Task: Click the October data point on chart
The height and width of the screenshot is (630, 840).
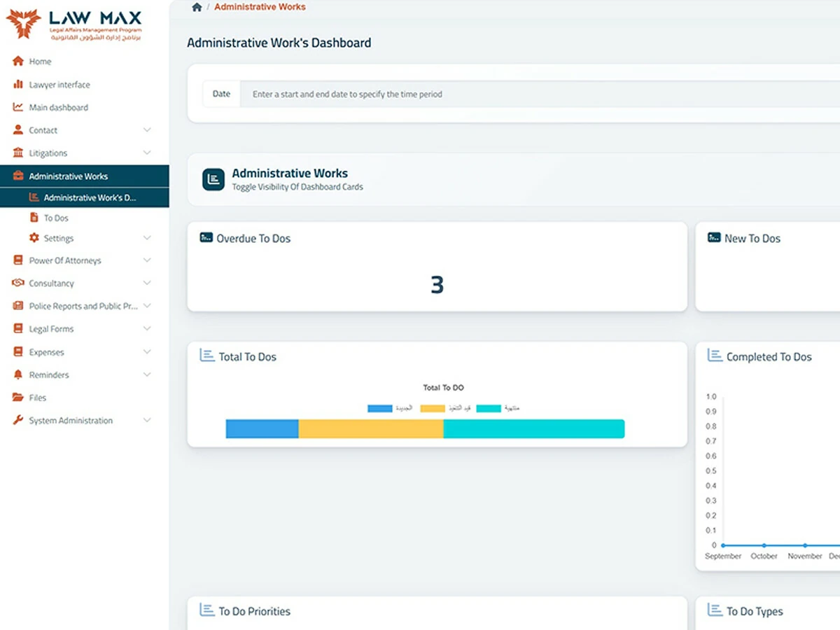Action: [x=764, y=545]
